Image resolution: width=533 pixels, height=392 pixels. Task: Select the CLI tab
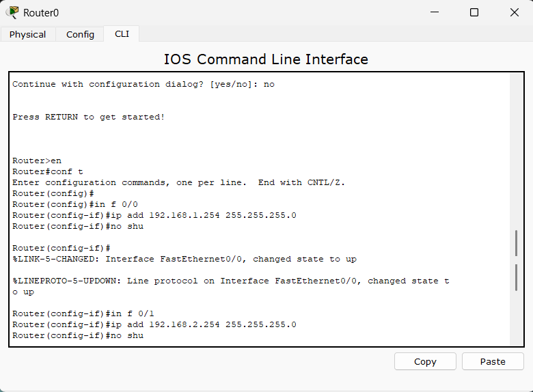pos(122,34)
